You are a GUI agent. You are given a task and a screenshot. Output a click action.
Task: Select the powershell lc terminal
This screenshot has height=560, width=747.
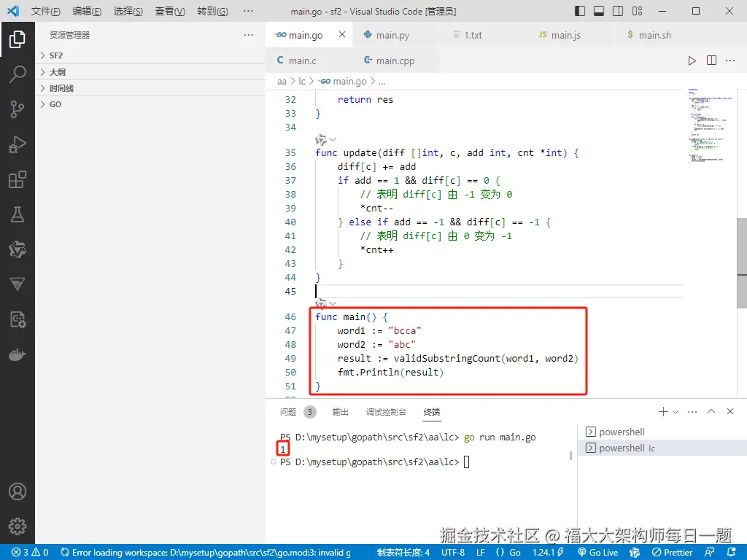(x=662, y=448)
